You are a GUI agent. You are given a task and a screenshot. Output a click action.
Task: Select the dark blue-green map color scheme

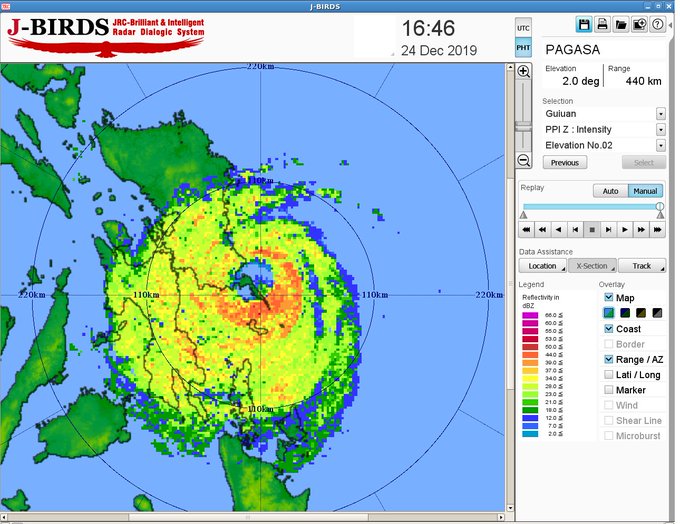625,313
